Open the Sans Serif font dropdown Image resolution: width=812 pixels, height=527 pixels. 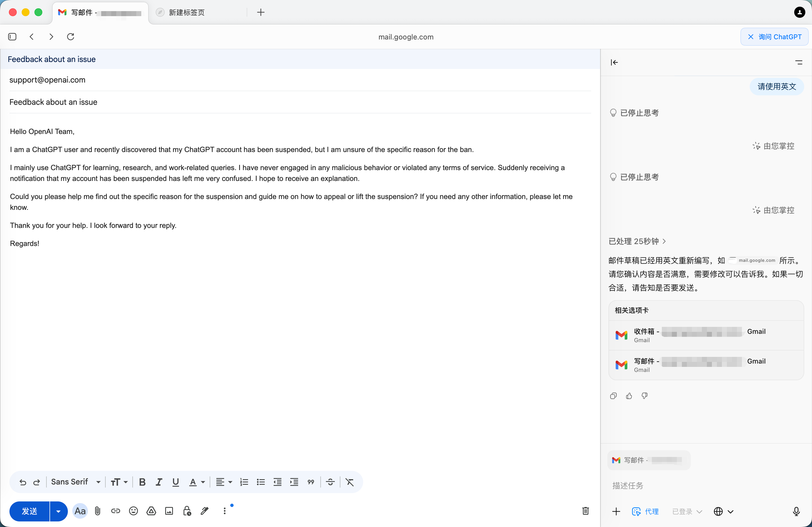click(76, 482)
